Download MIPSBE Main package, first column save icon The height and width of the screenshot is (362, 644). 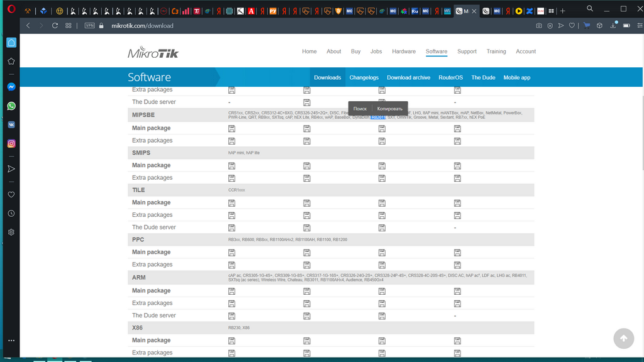231,128
